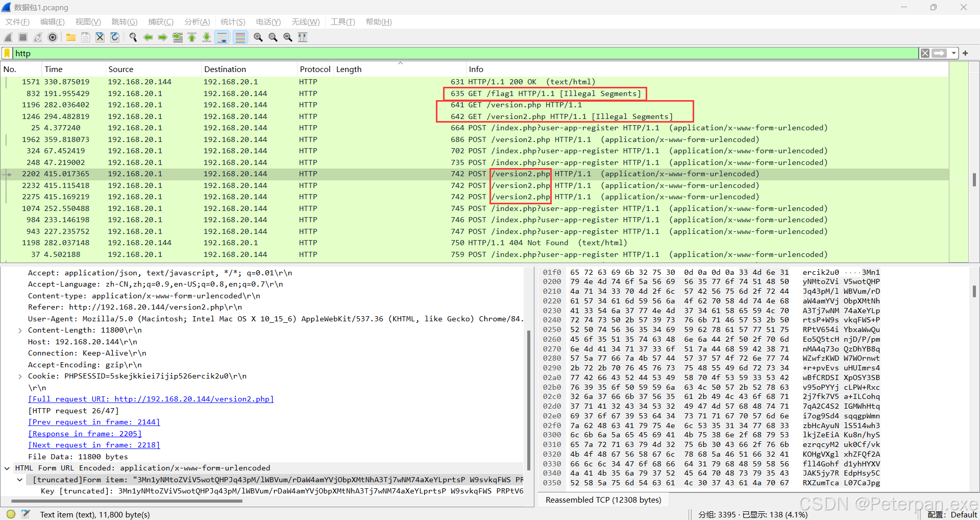Zoom out the main window text

(x=273, y=37)
